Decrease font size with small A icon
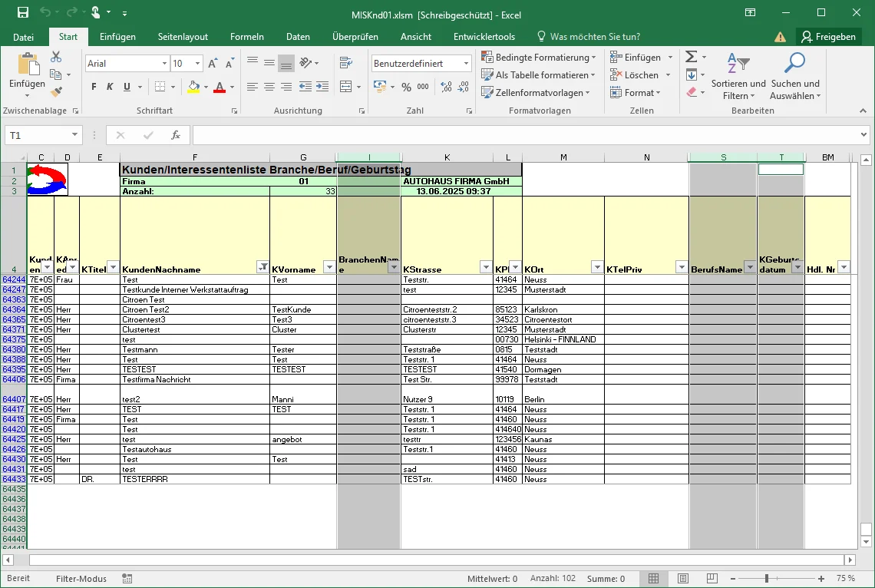The height and width of the screenshot is (588, 875). tap(229, 64)
